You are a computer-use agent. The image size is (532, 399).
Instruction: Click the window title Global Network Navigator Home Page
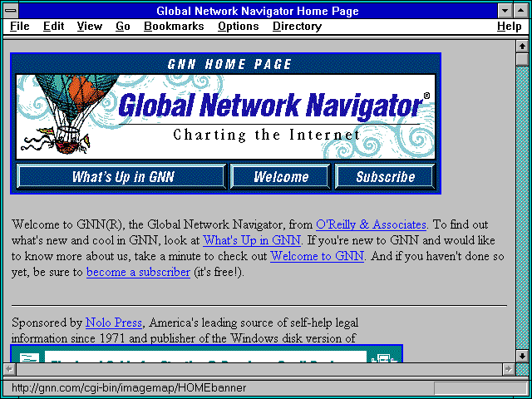pos(258,11)
